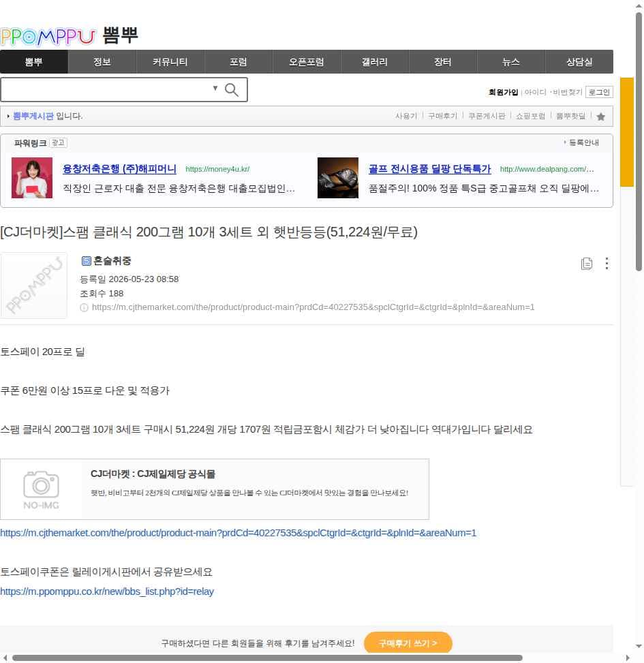644x663 pixels.
Task: Click the 로그인 button
Action: [599, 92]
